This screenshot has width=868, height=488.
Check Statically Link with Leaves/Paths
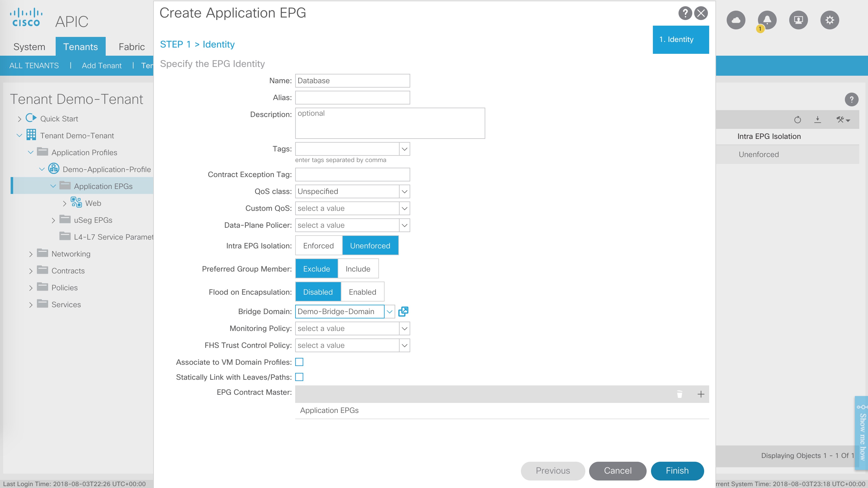299,377
